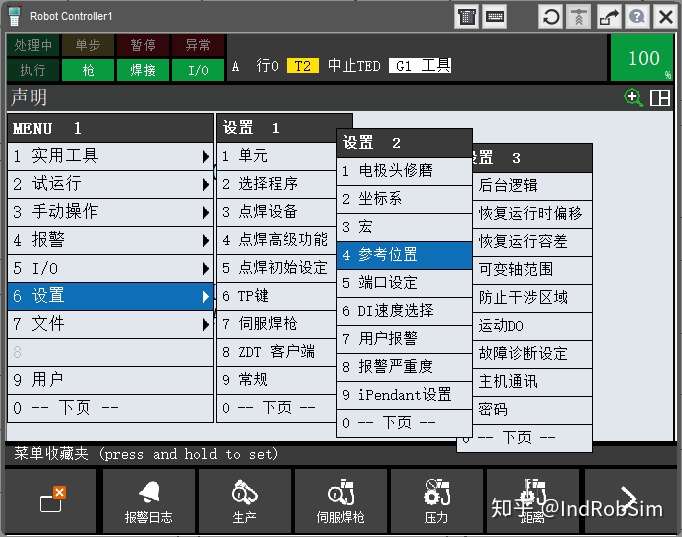Select 密码 menu item
682x537 pixels.
(x=532, y=410)
